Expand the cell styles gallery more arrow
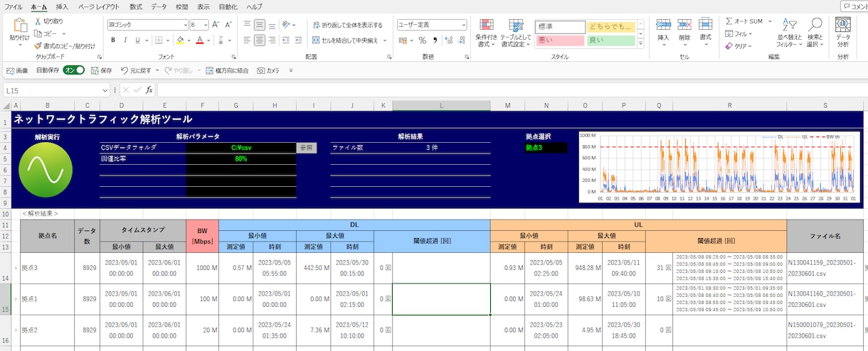 coord(641,45)
